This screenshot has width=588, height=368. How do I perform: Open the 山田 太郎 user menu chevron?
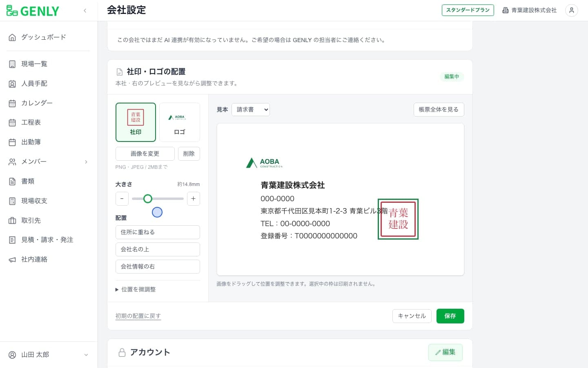point(86,355)
